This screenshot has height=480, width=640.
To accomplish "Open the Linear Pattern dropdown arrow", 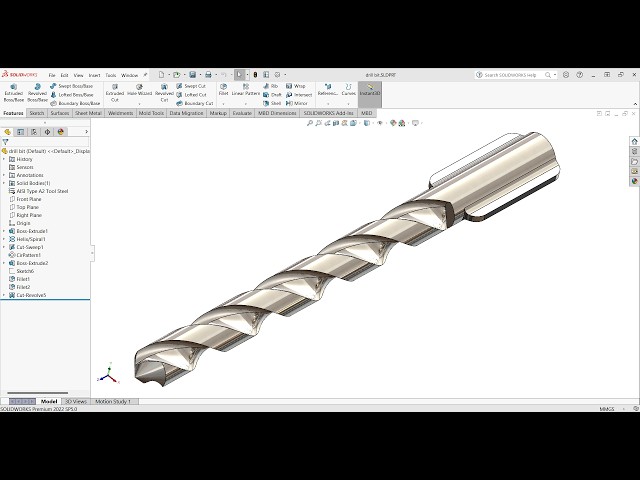I will point(246,104).
